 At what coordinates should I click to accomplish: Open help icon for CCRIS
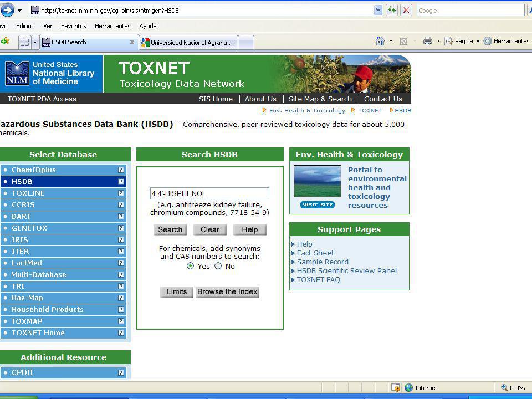(x=121, y=205)
